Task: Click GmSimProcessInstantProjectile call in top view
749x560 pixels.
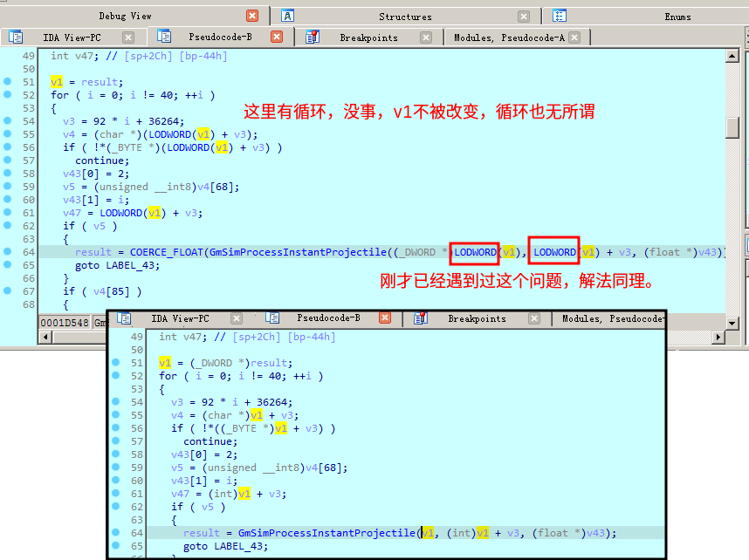Action: pyautogui.click(x=298, y=252)
